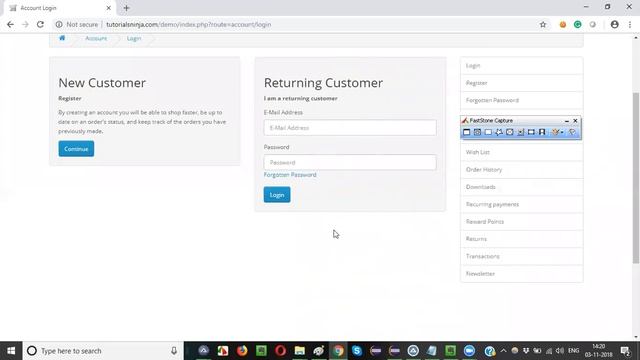Click FastStone Capture Full Screen icon
This screenshot has height=360, width=640.
click(510, 132)
